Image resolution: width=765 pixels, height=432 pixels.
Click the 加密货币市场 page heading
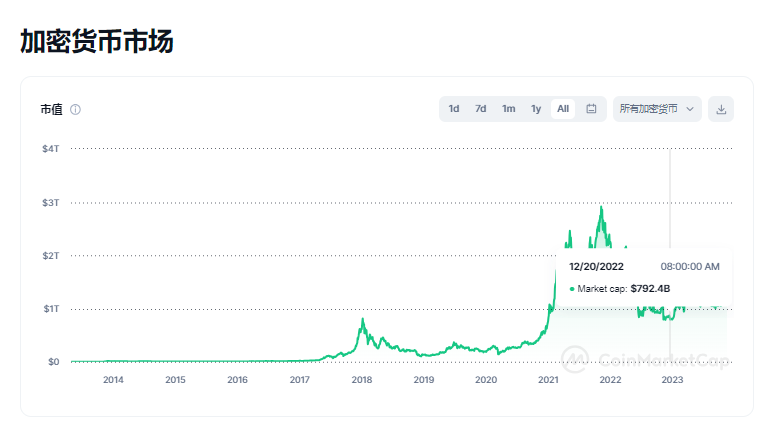96,41
